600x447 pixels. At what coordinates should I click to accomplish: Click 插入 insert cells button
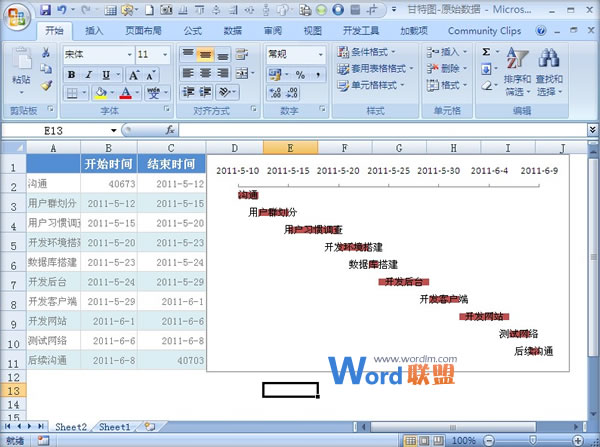pos(447,52)
